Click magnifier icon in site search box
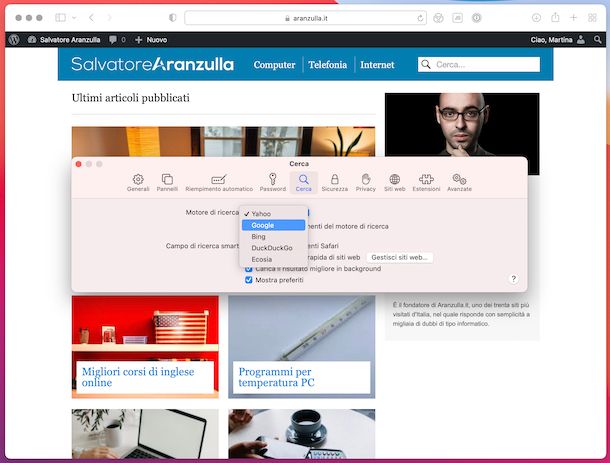Image resolution: width=610 pixels, height=463 pixels. pos(426,65)
